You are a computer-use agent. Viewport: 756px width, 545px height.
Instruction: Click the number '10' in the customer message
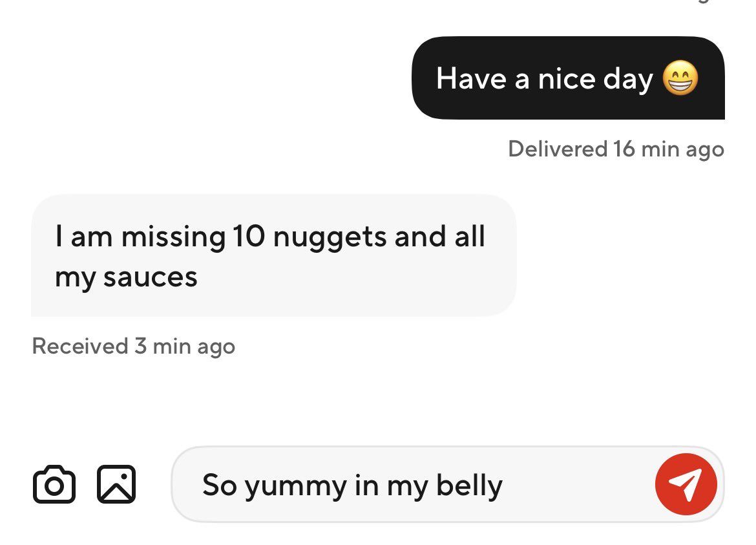tap(249, 237)
